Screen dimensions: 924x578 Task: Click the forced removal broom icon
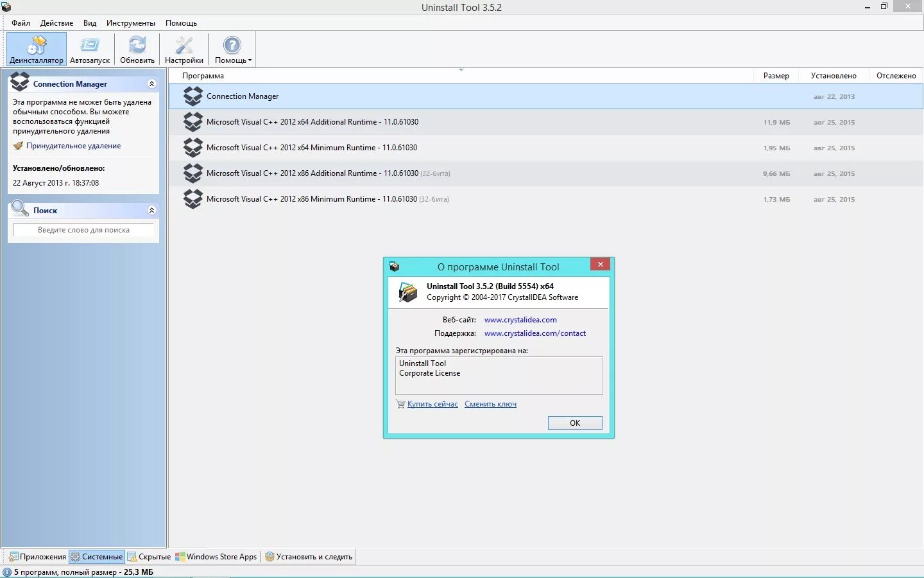click(x=18, y=146)
